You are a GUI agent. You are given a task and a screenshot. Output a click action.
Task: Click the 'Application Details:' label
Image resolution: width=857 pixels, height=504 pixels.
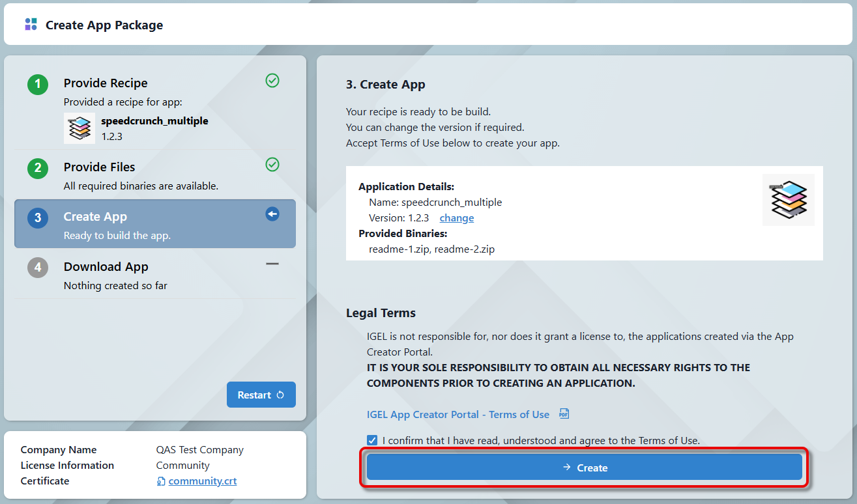pyautogui.click(x=407, y=187)
